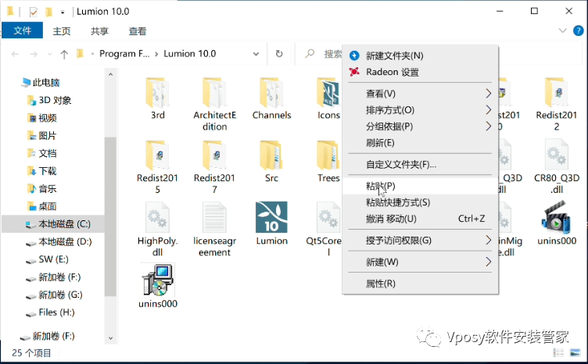This screenshot has width=588, height=364.
Task: Choose 粘贴(P) from context menu
Action: point(420,186)
